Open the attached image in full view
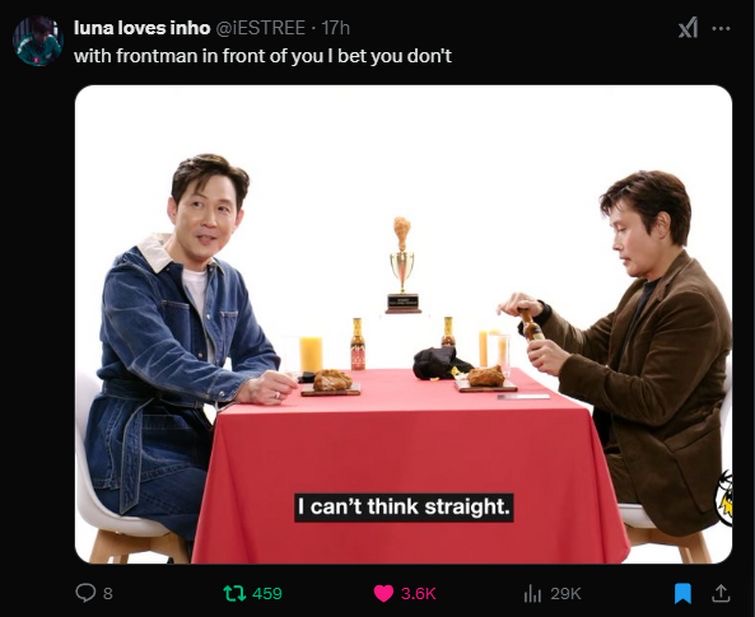 click(404, 324)
